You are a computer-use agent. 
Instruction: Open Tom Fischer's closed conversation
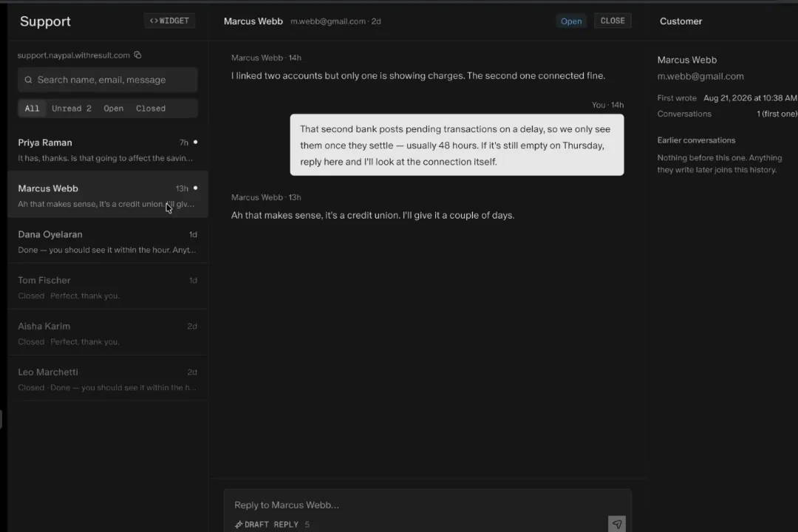(x=108, y=286)
